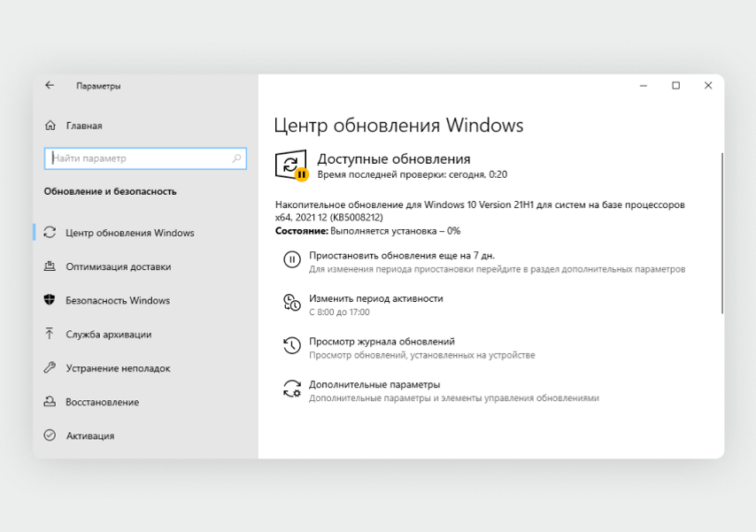Click the Центр обновления Windows sync icon
The width and height of the screenshot is (756, 532).
pos(50,233)
